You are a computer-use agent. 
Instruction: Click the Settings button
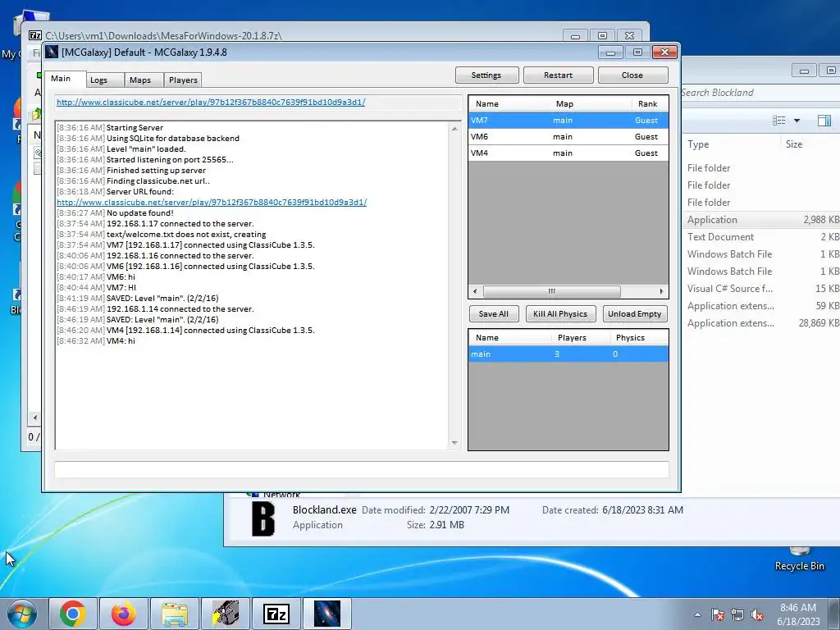tap(486, 75)
